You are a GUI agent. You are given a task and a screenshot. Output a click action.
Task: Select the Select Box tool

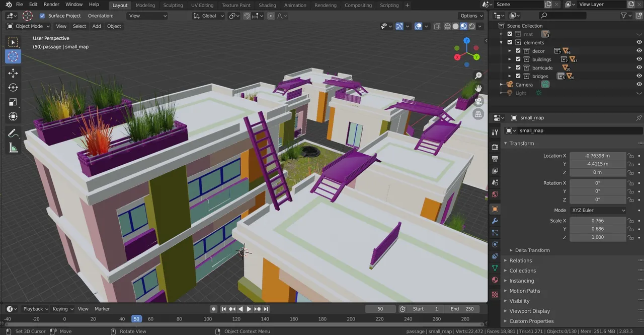[13, 42]
